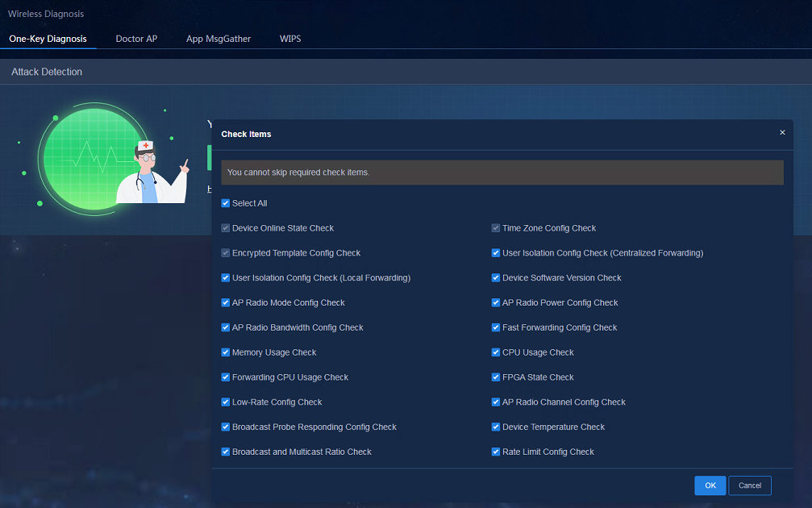Toggle the Select All checkbox
This screenshot has width=812, height=508.
(x=225, y=203)
